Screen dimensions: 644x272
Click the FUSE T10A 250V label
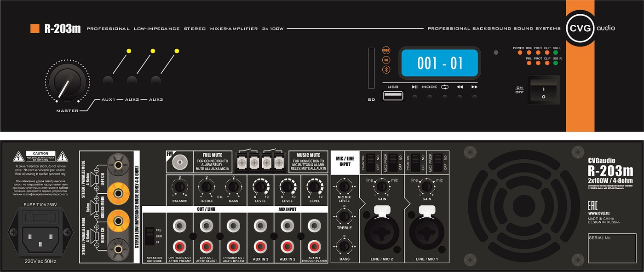[40, 205]
